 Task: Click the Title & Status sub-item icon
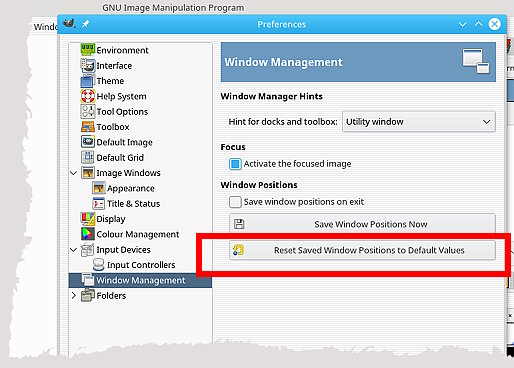click(99, 203)
